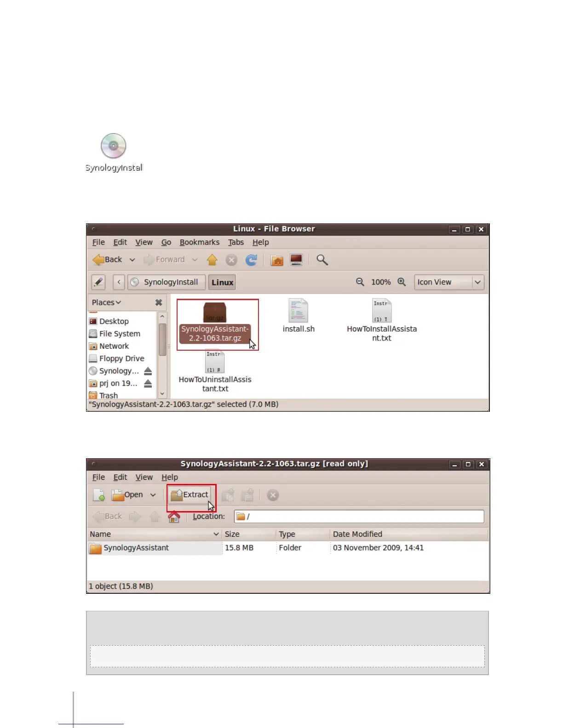The image size is (563, 728).
Task: Select SynologyAssistant-2.2-1063.tar.gz file
Action: pos(215,323)
